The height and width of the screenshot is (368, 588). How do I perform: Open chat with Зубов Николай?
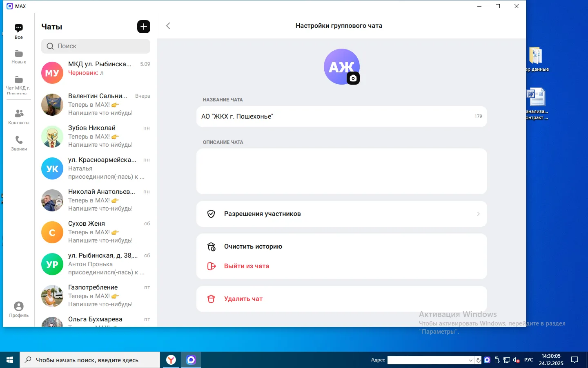[x=96, y=136]
